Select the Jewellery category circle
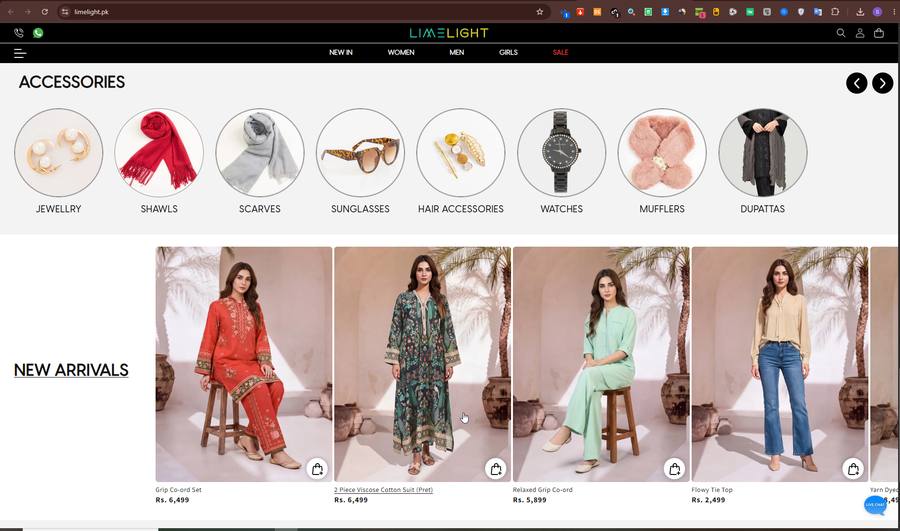This screenshot has width=900, height=531. (x=59, y=153)
